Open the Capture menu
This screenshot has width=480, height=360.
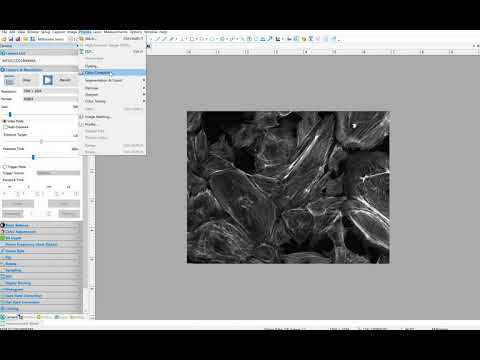59,32
